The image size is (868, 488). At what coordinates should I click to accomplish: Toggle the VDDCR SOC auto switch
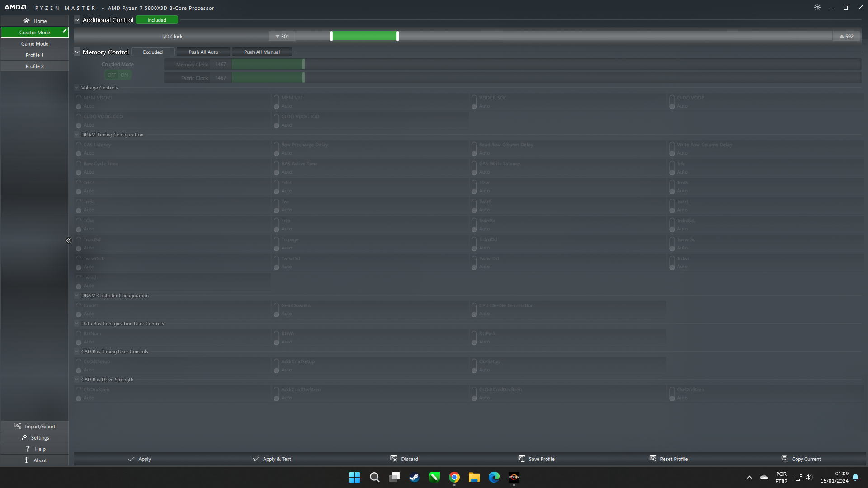click(474, 102)
